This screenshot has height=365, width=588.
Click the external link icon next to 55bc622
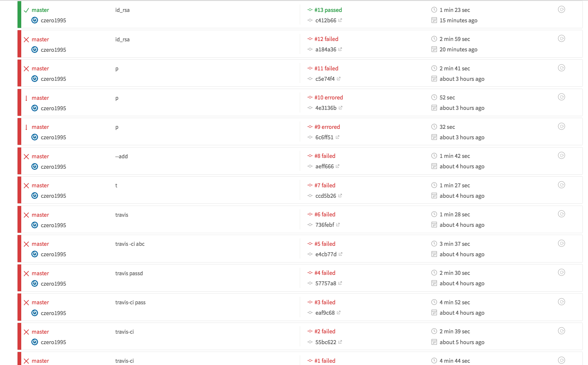pyautogui.click(x=340, y=342)
